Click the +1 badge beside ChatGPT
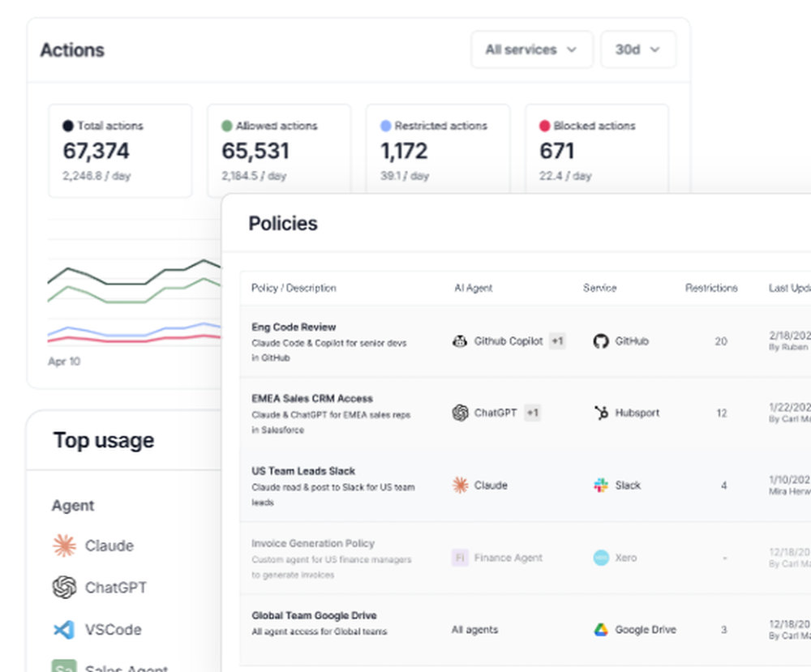 pyautogui.click(x=532, y=413)
